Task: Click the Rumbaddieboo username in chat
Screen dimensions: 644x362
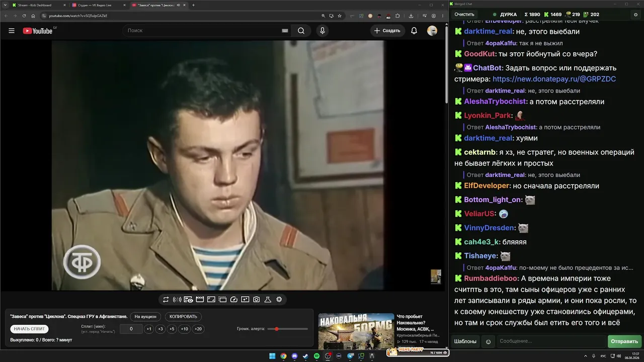Action: (x=491, y=279)
